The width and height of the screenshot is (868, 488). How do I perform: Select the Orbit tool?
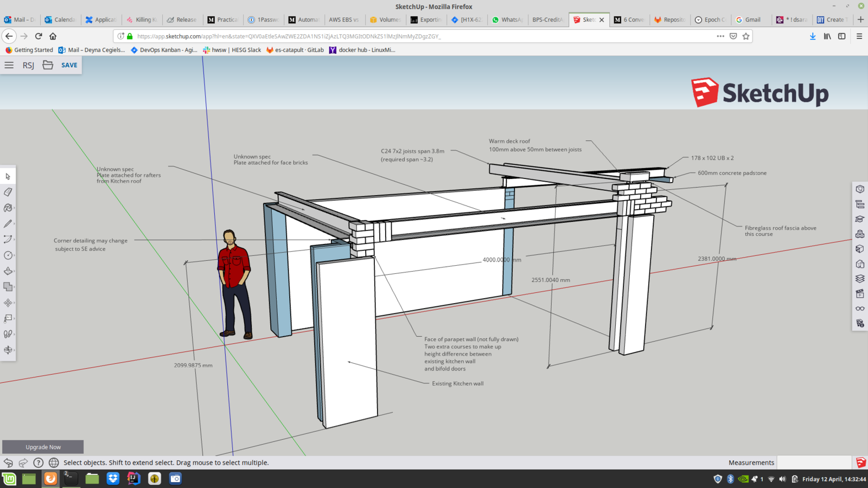(x=8, y=350)
